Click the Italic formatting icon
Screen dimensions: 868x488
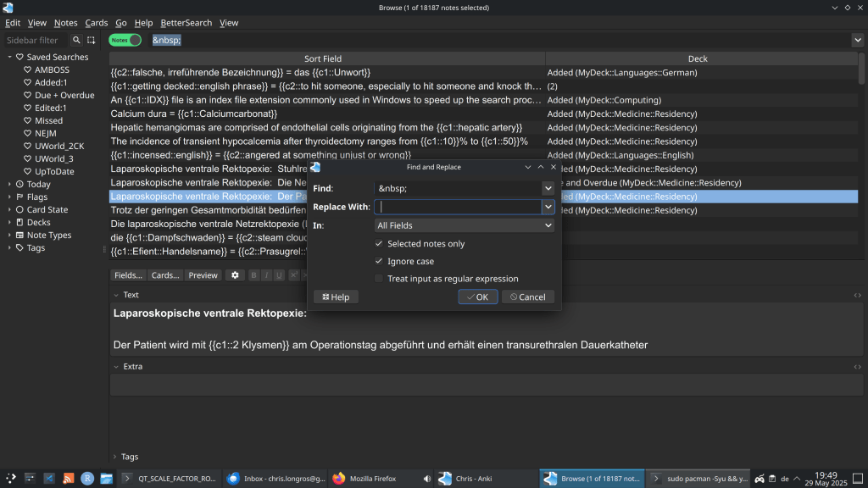click(x=266, y=275)
